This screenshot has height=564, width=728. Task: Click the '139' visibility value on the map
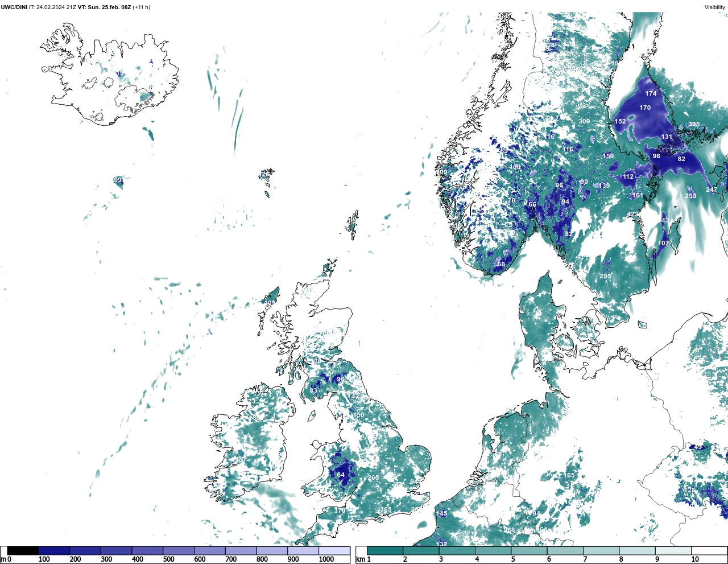pos(603,186)
